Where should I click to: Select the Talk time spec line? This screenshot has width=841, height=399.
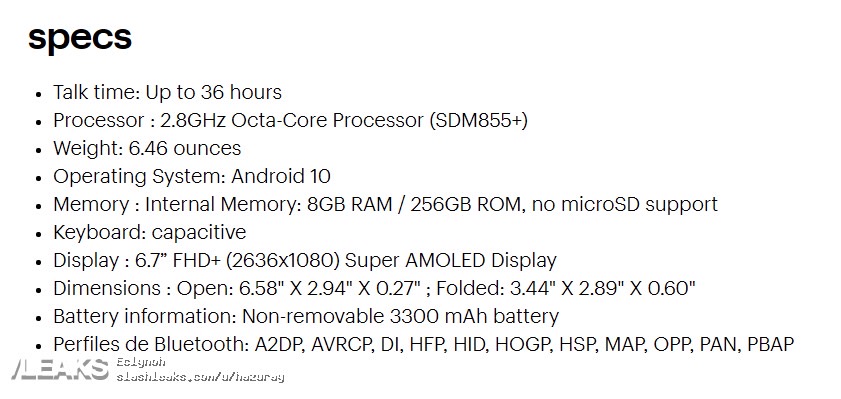[x=167, y=92]
